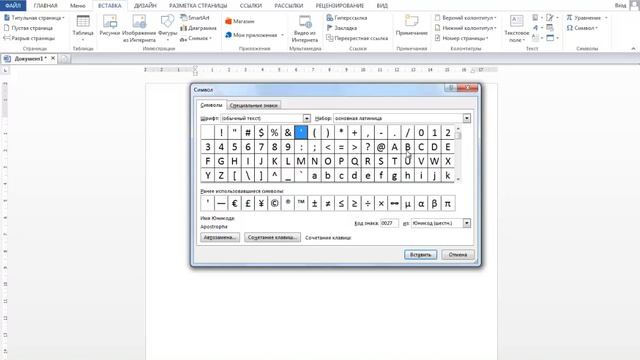The height and width of the screenshot is (360, 640).
Task: Select the Символы dialog tab
Action: coord(211,105)
